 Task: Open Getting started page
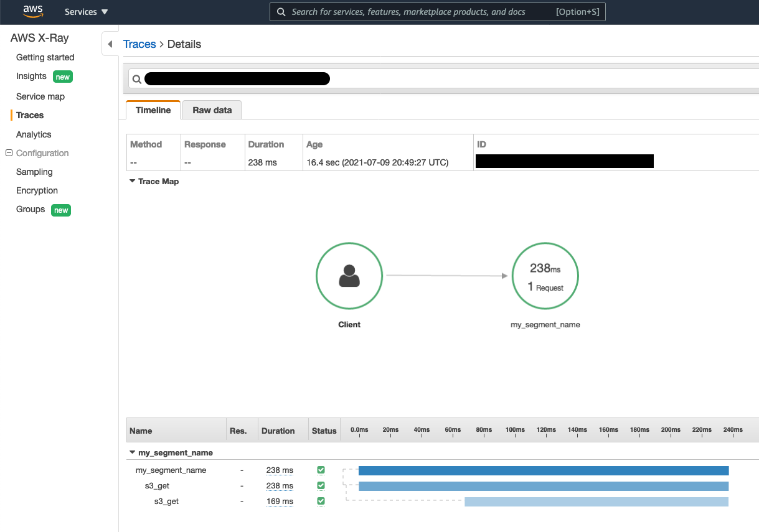45,57
